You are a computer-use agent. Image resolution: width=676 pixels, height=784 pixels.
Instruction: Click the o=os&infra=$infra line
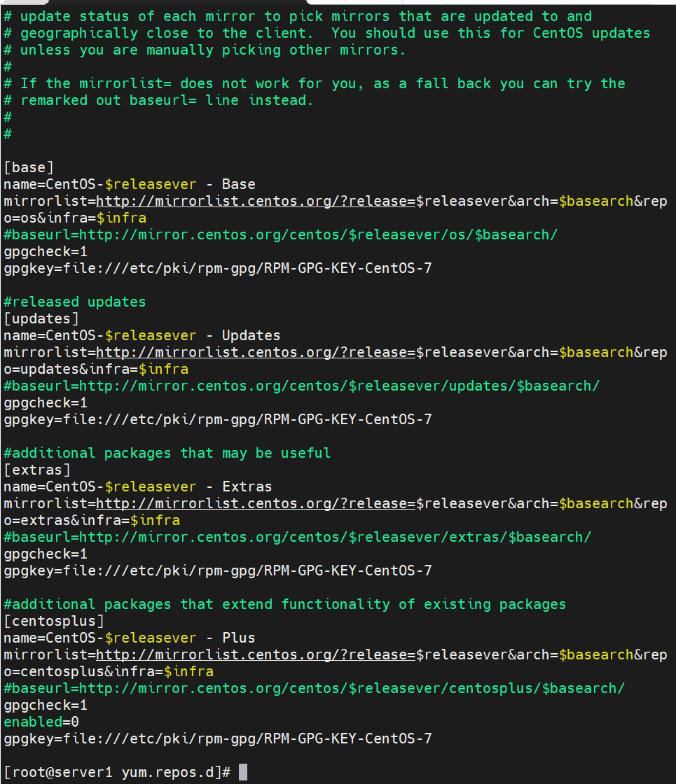coord(75,218)
